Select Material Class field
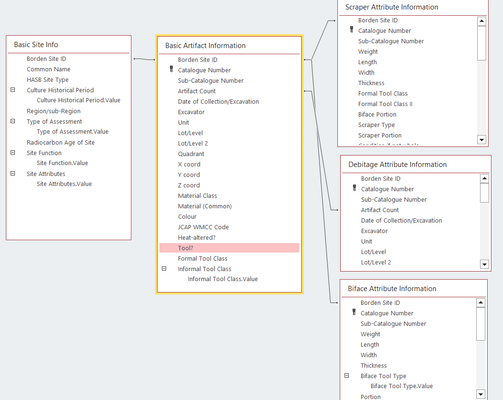 click(x=197, y=196)
